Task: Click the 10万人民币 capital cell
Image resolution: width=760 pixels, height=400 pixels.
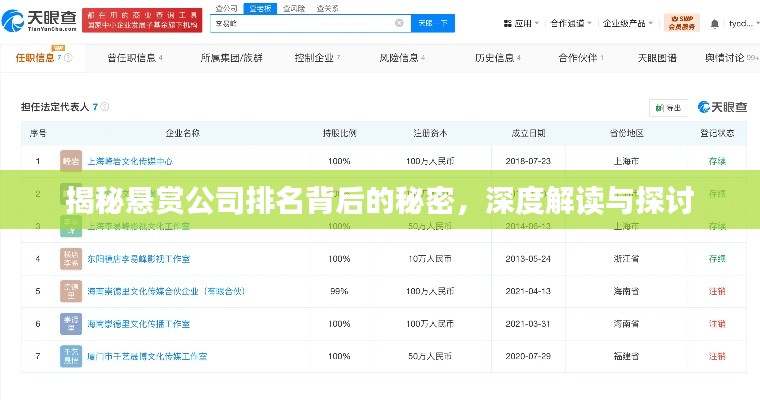Action: coord(430,258)
